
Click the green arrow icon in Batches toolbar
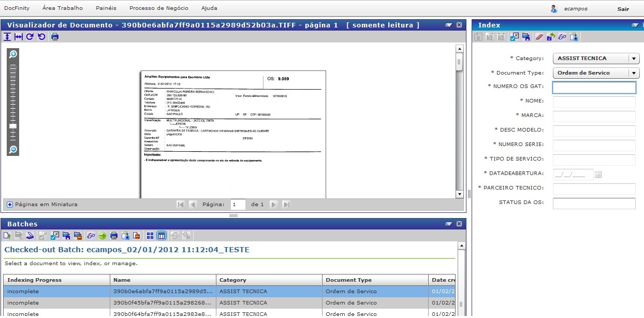point(103,236)
